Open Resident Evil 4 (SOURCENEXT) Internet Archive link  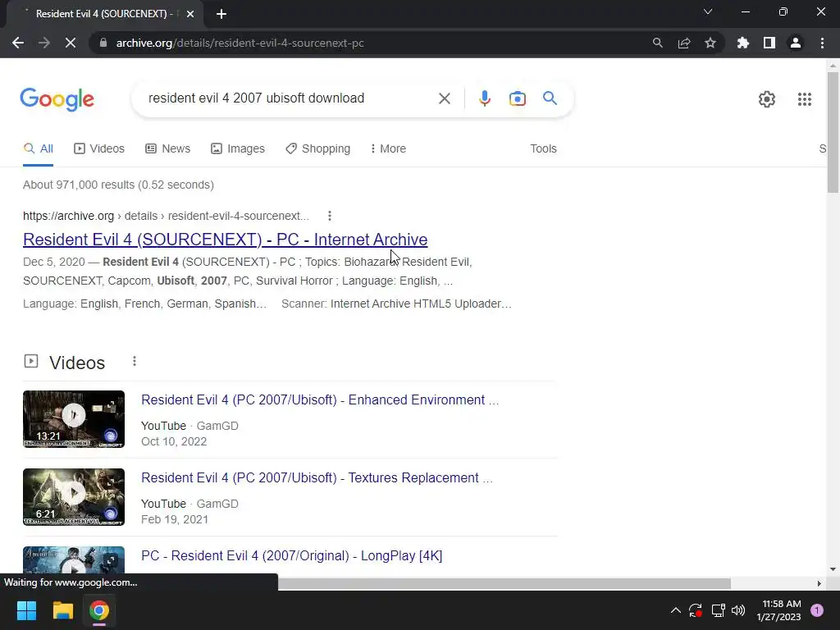[225, 240]
